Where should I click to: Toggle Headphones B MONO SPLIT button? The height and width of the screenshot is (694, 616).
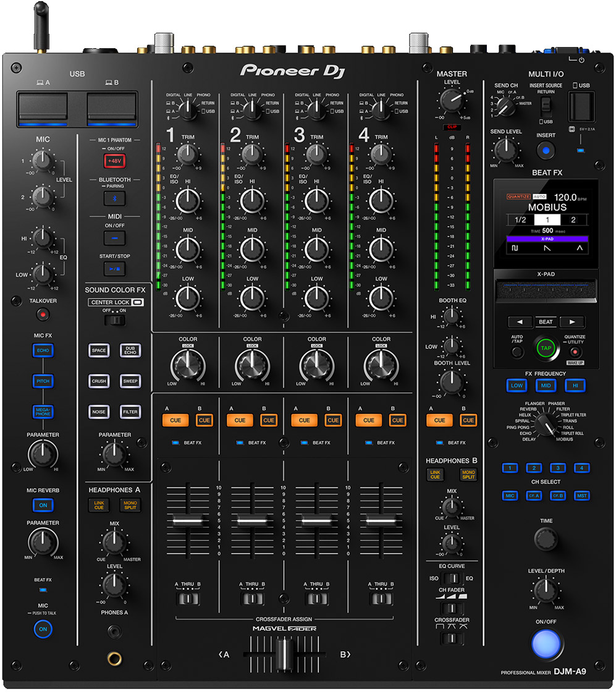click(468, 475)
